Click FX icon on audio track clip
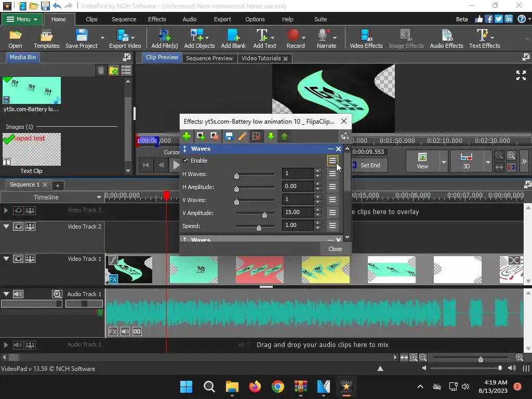Screen dimensions: 532x399 (x=113, y=331)
